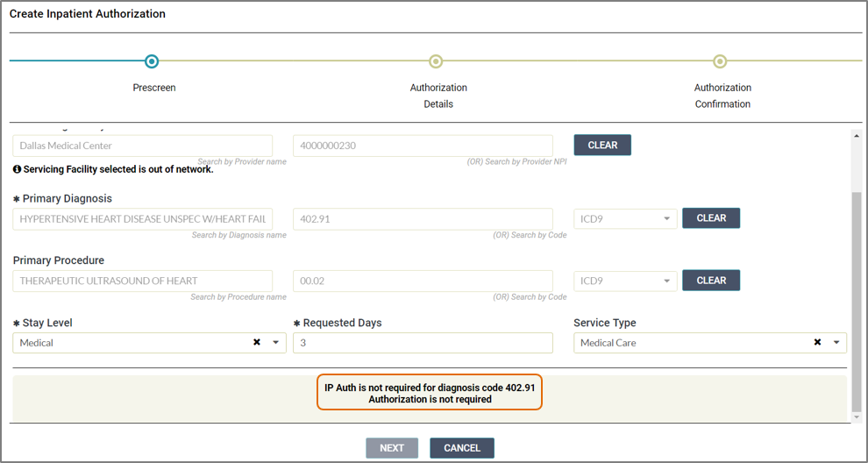Click the Authorization Confirmation step circle
This screenshot has width=868, height=463.
tap(720, 61)
